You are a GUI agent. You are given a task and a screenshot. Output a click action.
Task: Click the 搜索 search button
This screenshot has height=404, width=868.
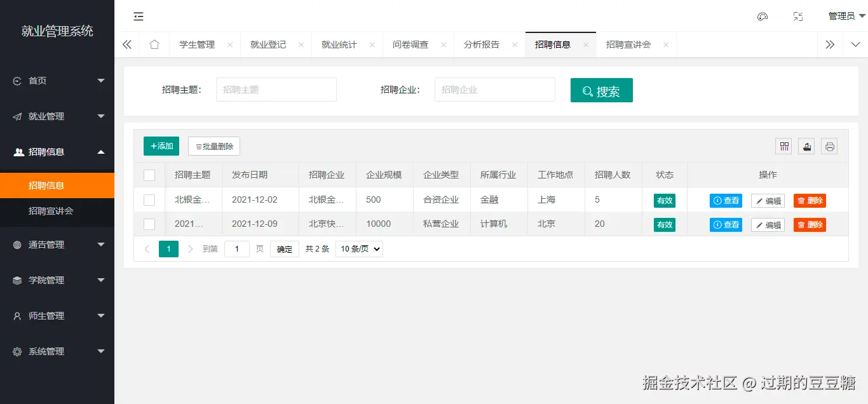coord(601,90)
